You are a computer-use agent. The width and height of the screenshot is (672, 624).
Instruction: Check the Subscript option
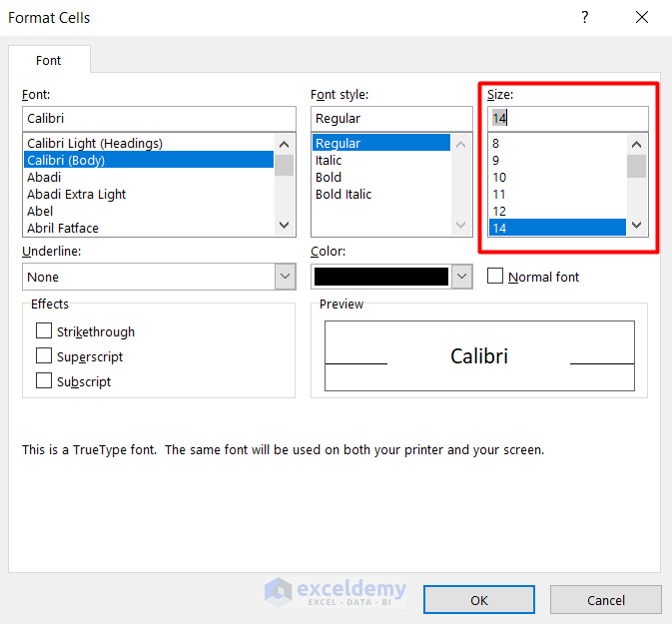click(x=44, y=381)
